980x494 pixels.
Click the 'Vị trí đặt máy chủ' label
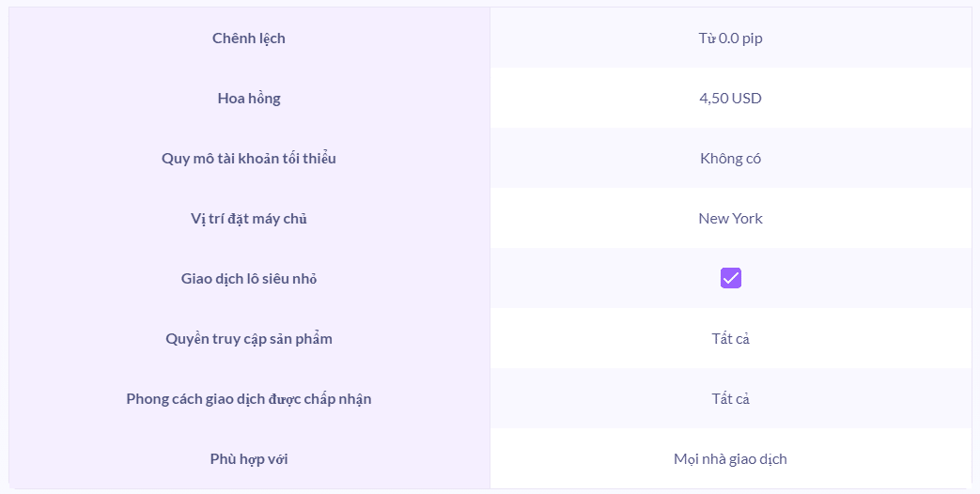pyautogui.click(x=249, y=219)
